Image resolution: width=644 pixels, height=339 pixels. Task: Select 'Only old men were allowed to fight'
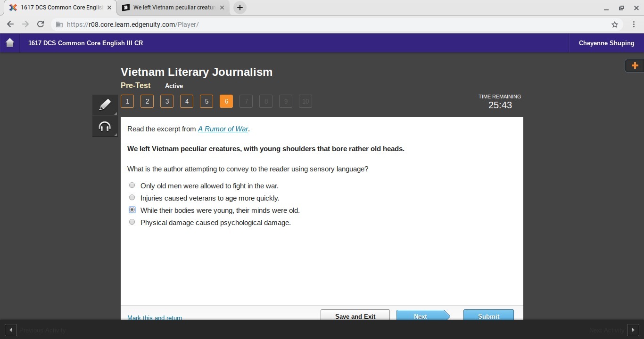pos(132,186)
